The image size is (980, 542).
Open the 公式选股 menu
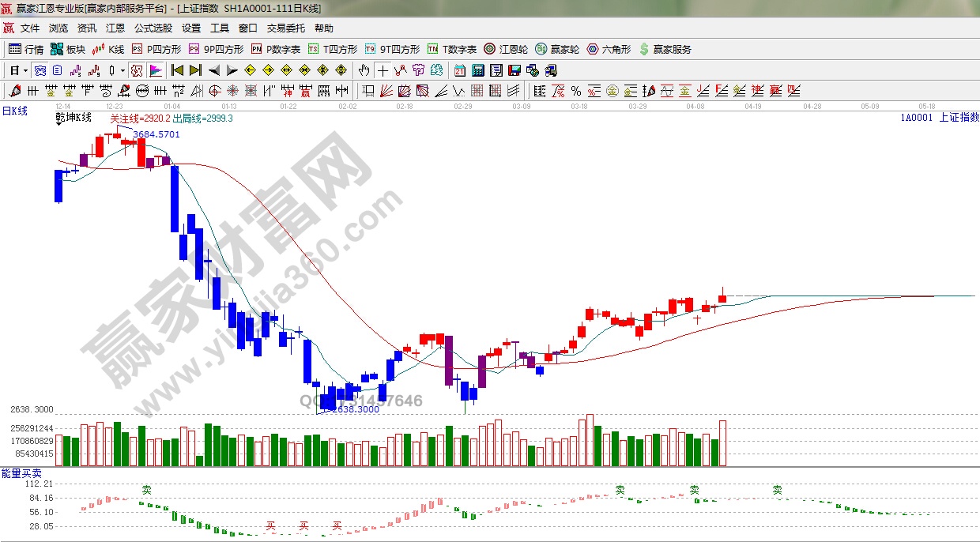[153, 28]
